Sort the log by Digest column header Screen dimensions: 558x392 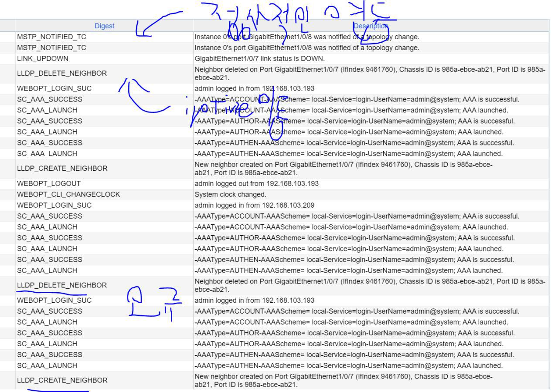point(104,26)
